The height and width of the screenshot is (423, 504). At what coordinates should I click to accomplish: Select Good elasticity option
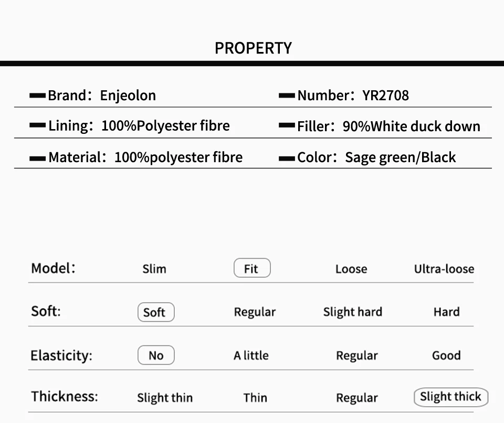446,355
